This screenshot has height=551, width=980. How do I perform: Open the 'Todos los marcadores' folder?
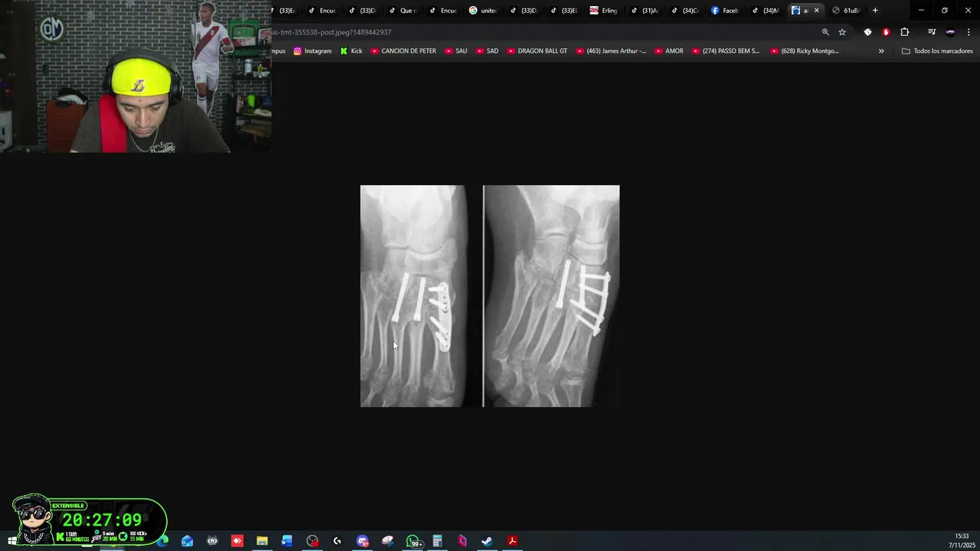click(x=937, y=51)
